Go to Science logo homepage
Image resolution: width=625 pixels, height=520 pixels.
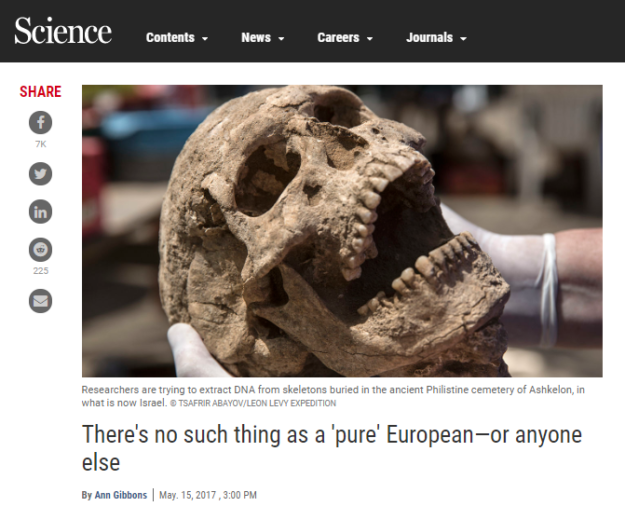(x=63, y=31)
